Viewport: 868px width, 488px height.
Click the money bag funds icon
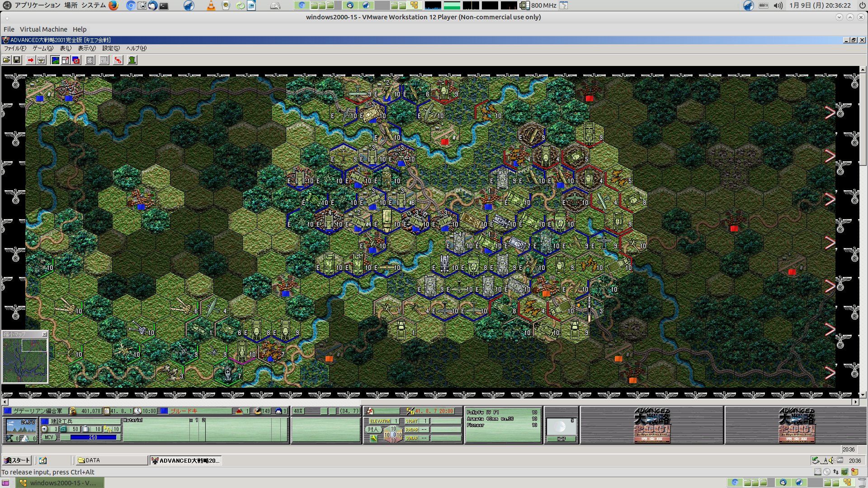tap(73, 411)
